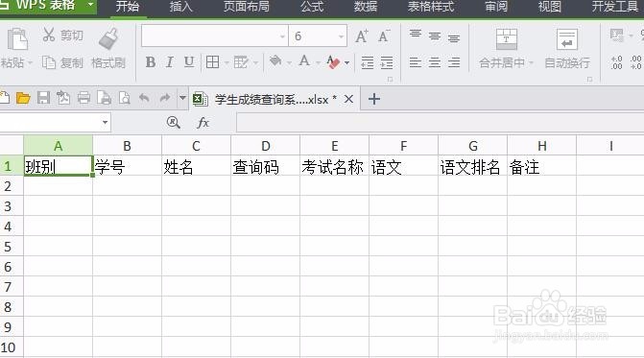Expand Merge and Center dropdown arrow
This screenshot has width=644, height=358.
(531, 63)
